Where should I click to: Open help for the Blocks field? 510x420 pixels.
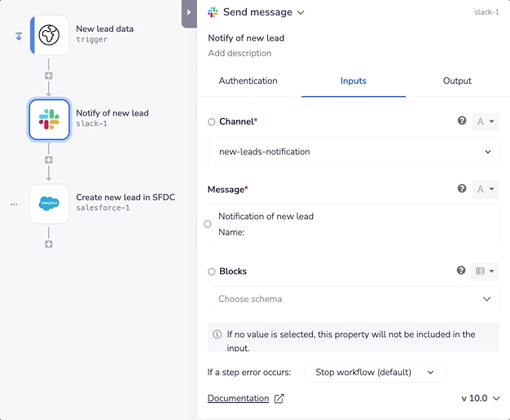pos(462,271)
